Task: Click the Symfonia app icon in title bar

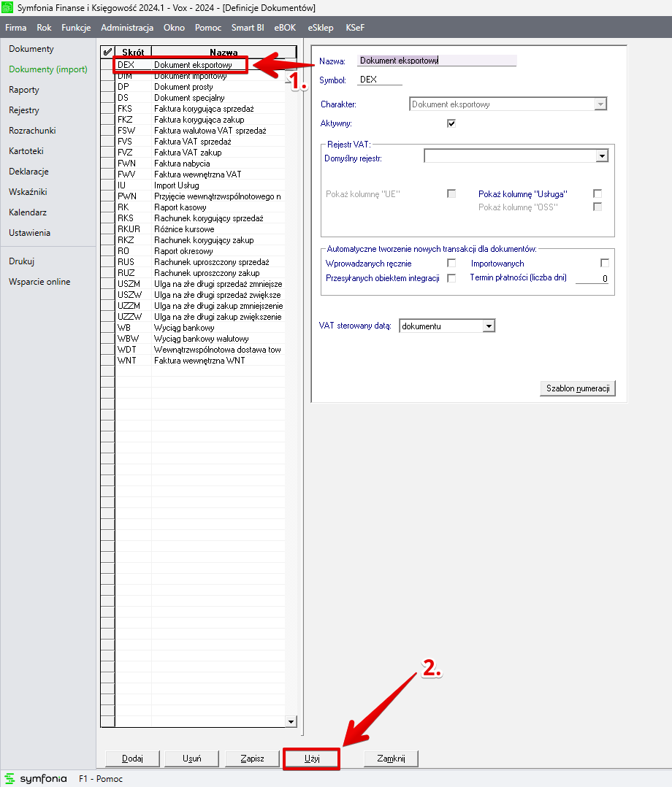Action: (x=7, y=7)
